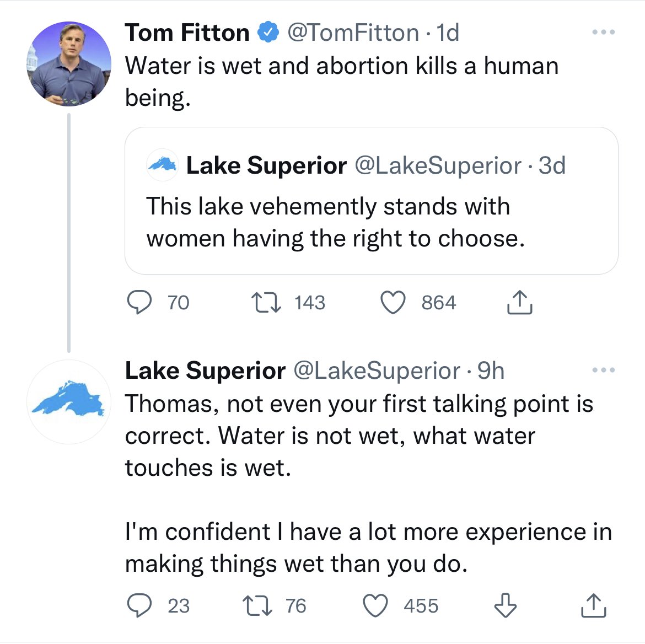Like Lake Superior's response tweet

pyautogui.click(x=375, y=605)
